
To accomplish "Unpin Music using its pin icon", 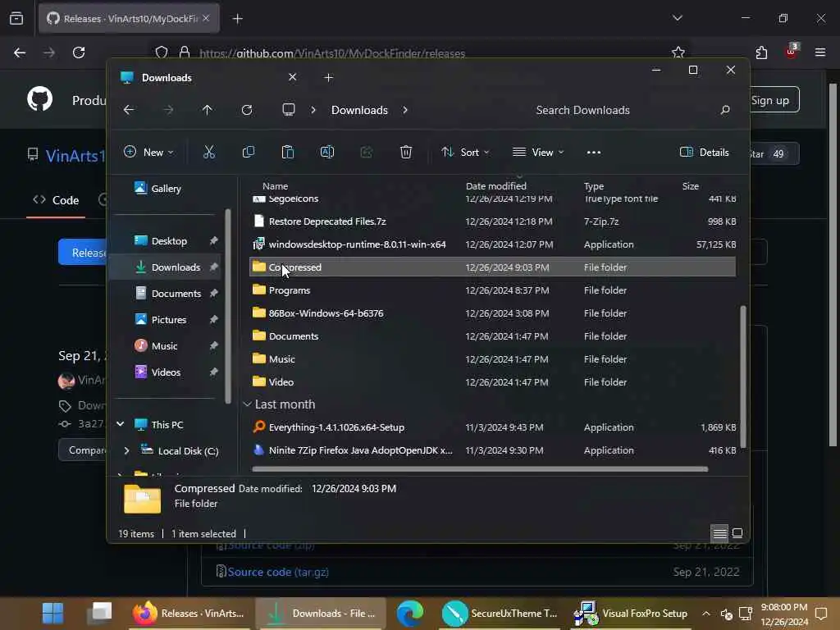I will click(214, 345).
